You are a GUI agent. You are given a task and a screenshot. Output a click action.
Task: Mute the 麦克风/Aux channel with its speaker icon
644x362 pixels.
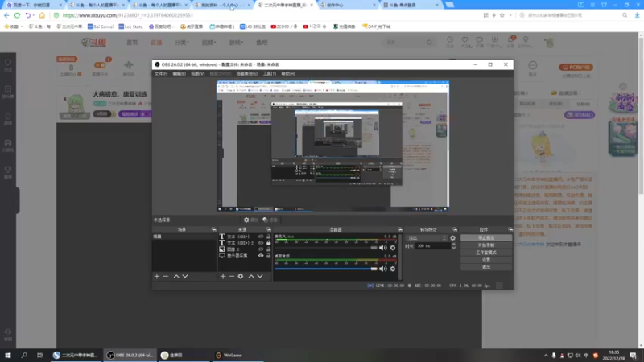point(383,248)
